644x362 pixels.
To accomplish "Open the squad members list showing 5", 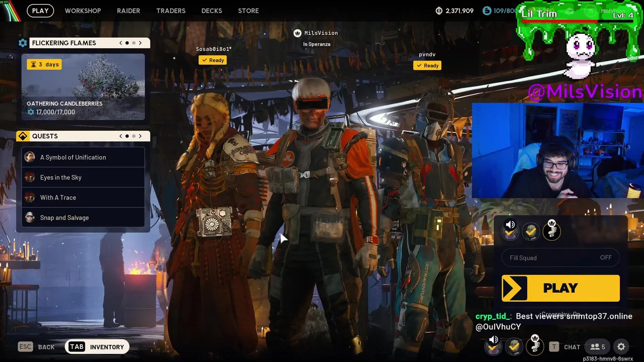I will coord(598,347).
